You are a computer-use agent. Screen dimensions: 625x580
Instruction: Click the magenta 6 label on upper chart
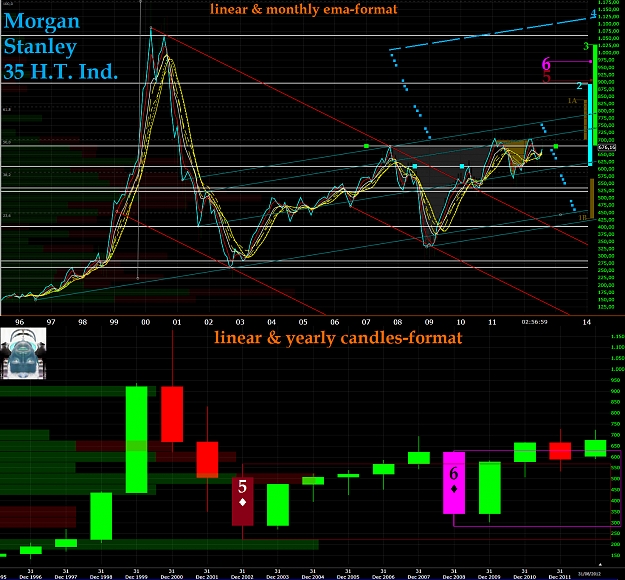[x=546, y=64]
